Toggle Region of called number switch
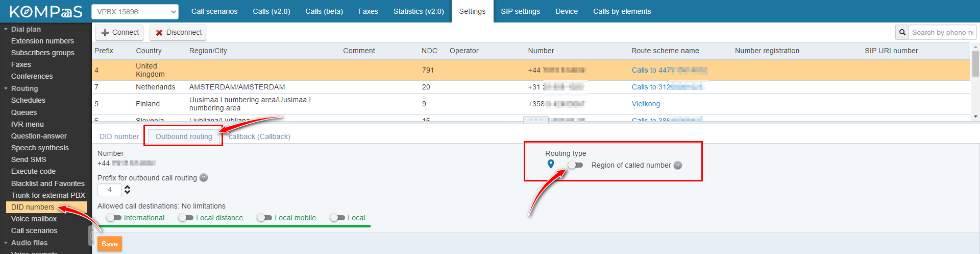Image resolution: width=980 pixels, height=254 pixels. coord(575,165)
